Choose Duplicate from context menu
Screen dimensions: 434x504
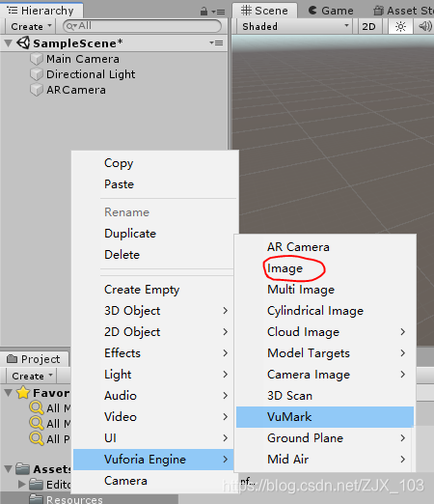click(153, 234)
